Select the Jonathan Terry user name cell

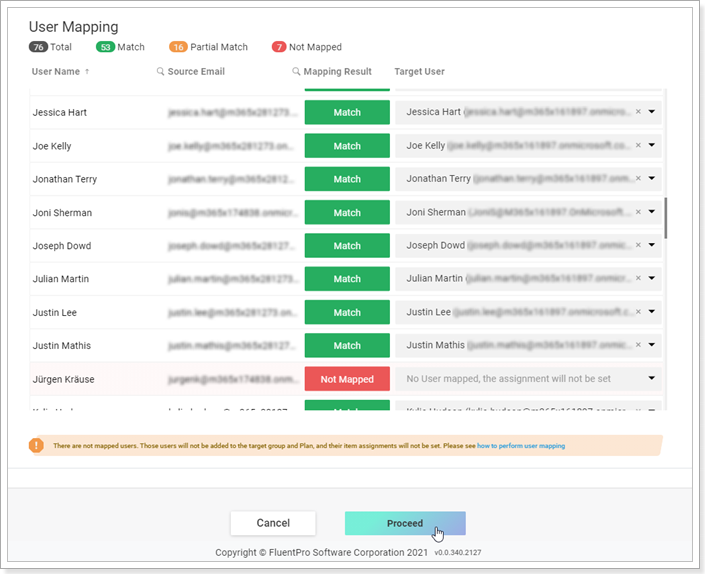tap(65, 179)
